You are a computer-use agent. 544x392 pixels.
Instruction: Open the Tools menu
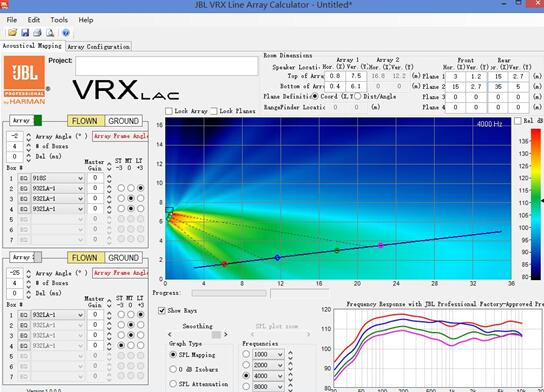(x=59, y=20)
